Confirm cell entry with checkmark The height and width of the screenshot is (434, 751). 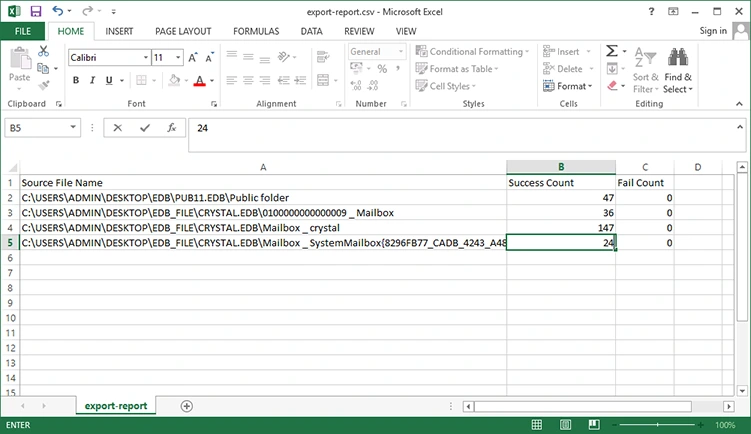(x=145, y=128)
